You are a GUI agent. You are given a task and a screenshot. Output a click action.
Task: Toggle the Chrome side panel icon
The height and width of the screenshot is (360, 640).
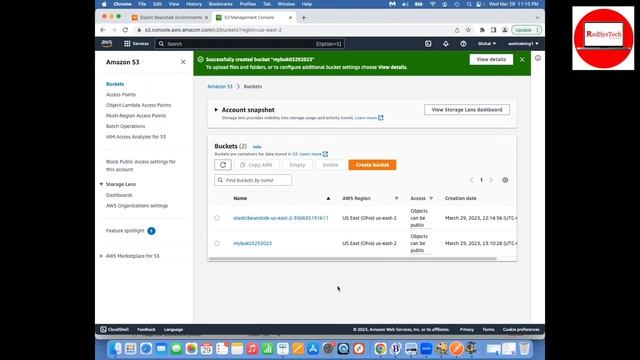pyautogui.click(x=493, y=30)
